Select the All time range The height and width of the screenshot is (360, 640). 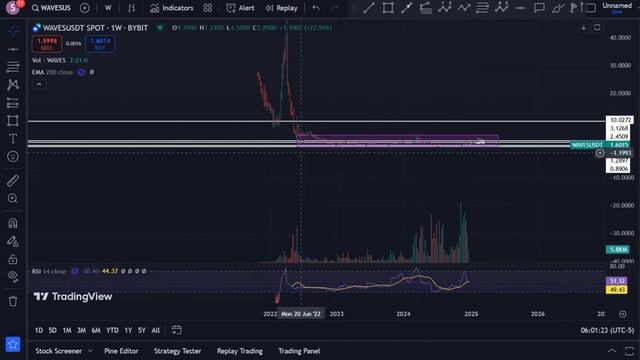[156, 330]
